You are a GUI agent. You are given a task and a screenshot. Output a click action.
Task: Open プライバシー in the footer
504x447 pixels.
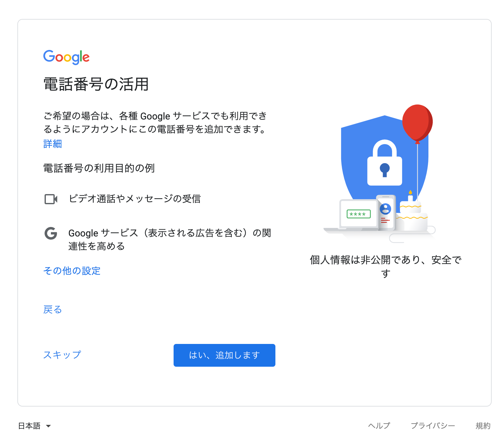click(433, 426)
